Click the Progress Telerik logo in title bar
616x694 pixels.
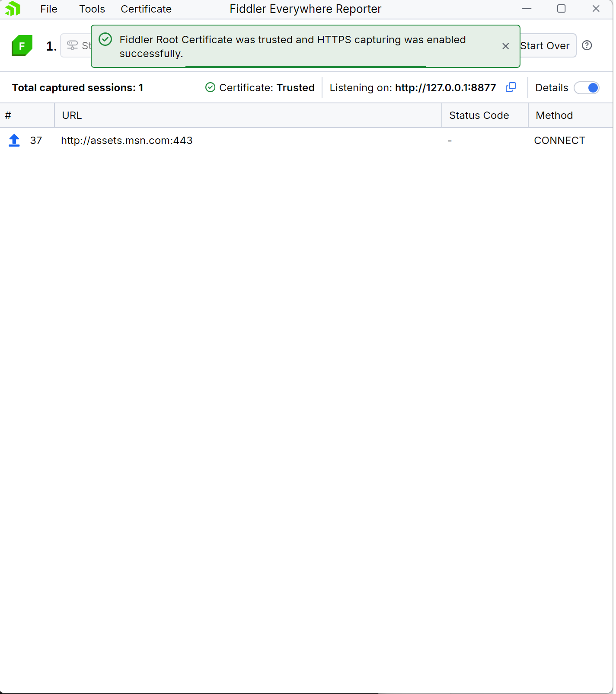13,9
